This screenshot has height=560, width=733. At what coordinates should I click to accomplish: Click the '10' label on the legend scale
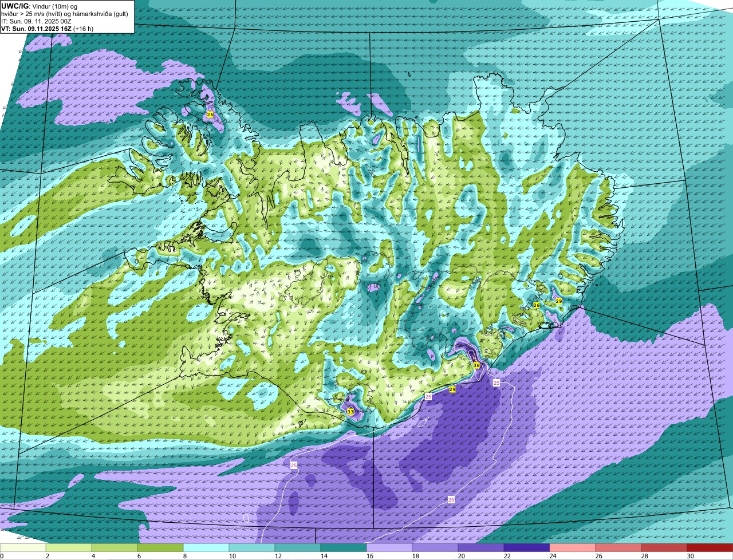click(x=231, y=557)
